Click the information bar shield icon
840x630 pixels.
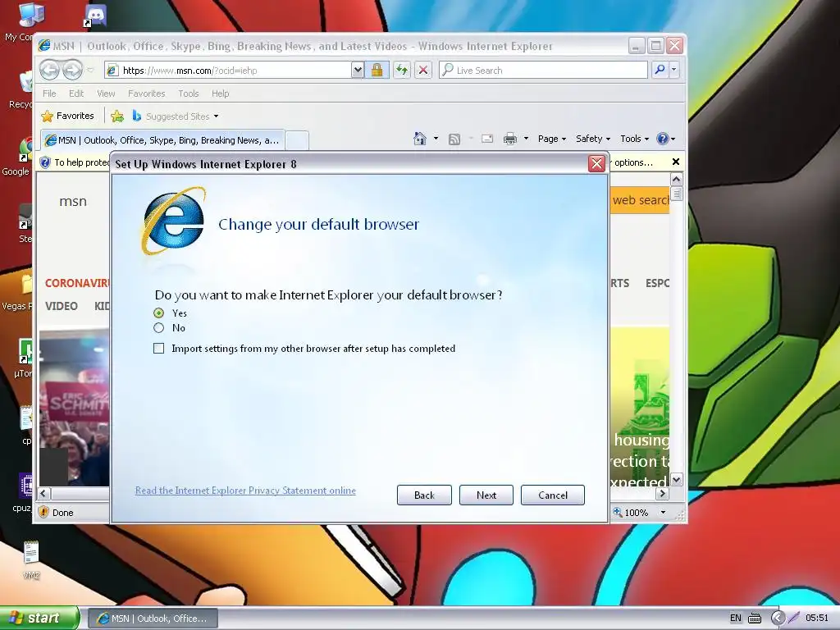46,162
